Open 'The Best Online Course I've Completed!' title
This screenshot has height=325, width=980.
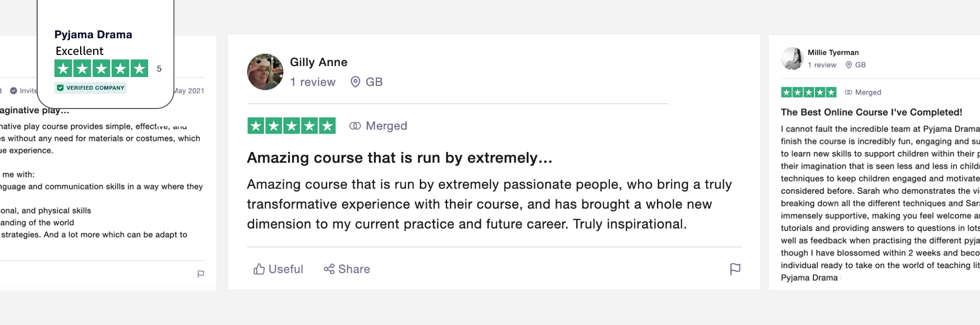(x=871, y=112)
